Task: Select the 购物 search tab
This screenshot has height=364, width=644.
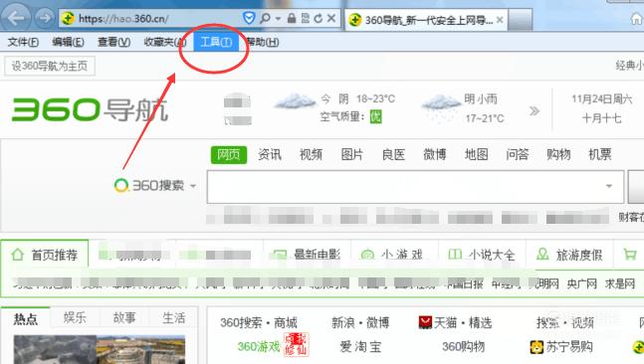Action: coord(558,155)
